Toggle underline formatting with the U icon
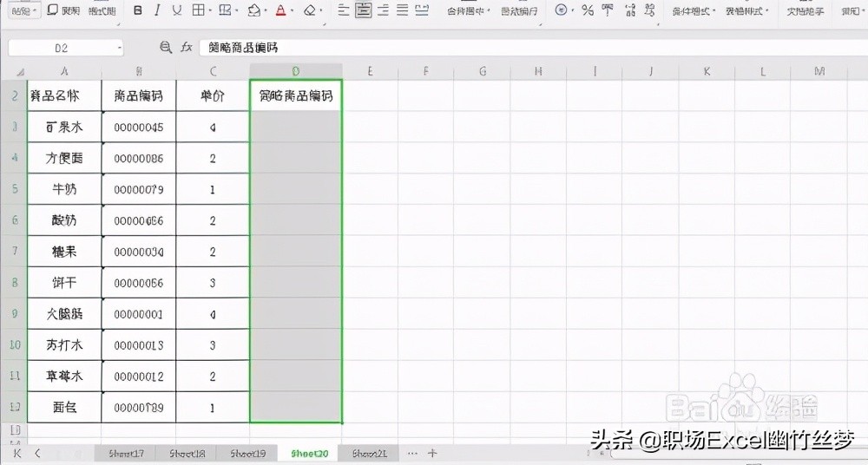868x465 pixels. (x=176, y=10)
